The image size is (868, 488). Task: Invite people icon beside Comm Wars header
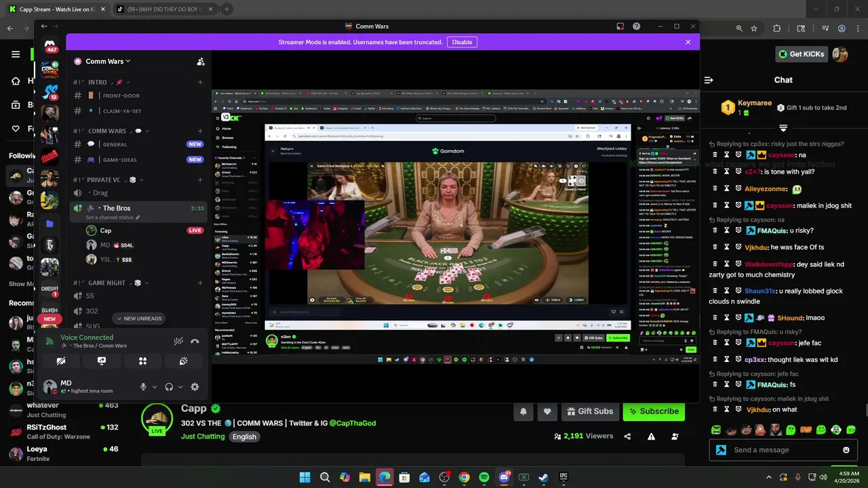pos(201,61)
